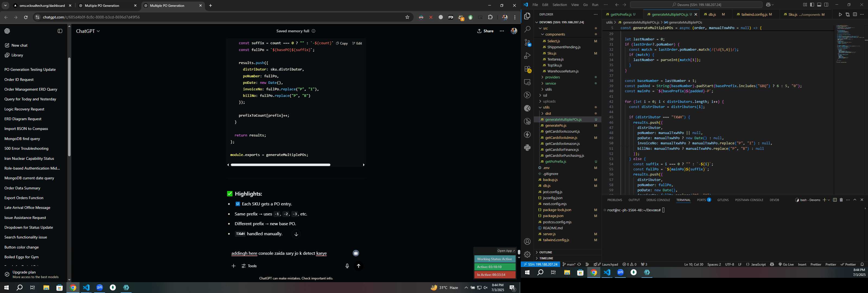
Task: Split the terminal panel
Action: (835, 200)
